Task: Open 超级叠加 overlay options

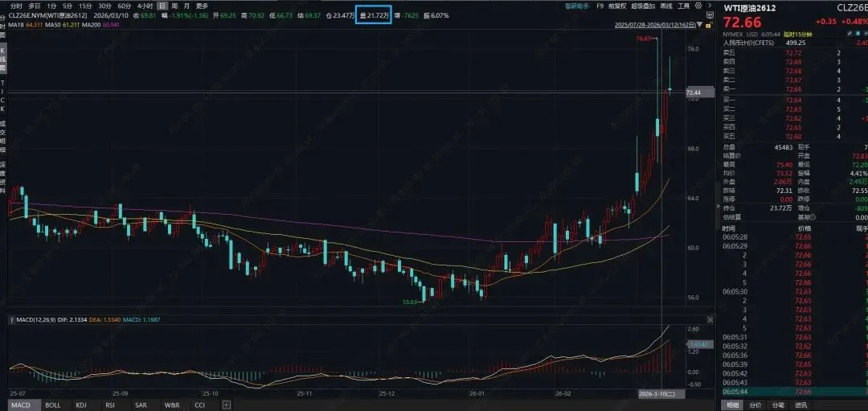Action: pos(643,6)
